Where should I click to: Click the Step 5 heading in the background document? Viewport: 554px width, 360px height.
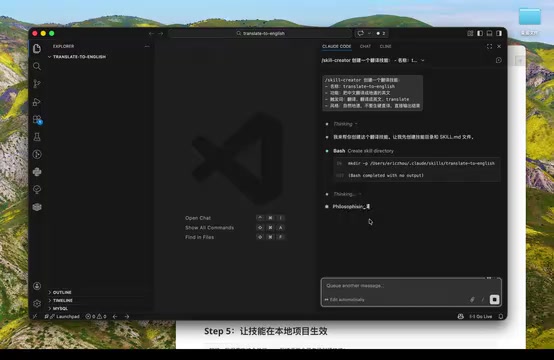click(x=266, y=331)
